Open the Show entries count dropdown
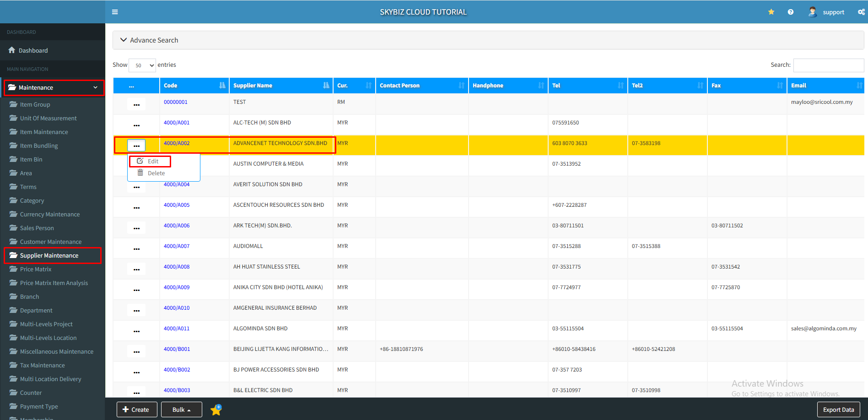Viewport: 868px width, 420px height. 142,65
